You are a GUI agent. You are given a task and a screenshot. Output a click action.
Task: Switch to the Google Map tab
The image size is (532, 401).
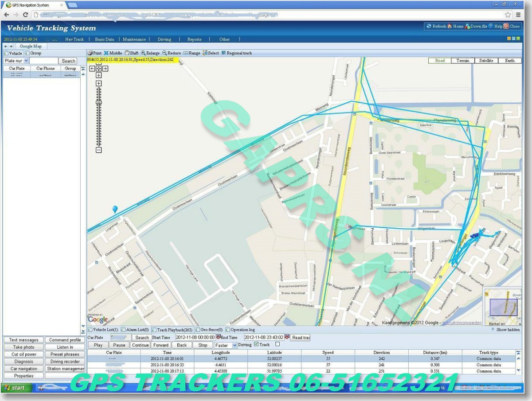(31, 46)
